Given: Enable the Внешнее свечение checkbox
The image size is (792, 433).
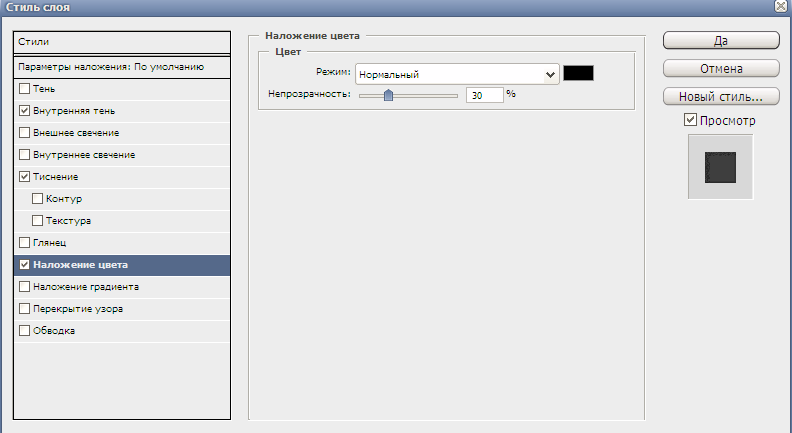Looking at the screenshot, I should coord(24,133).
